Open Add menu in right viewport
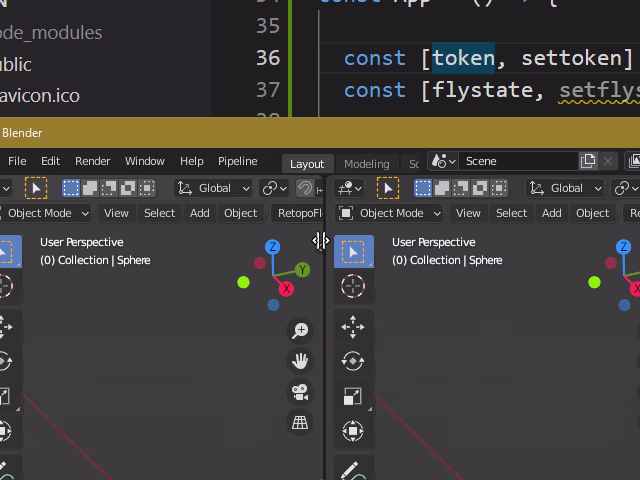640x480 pixels. click(551, 213)
